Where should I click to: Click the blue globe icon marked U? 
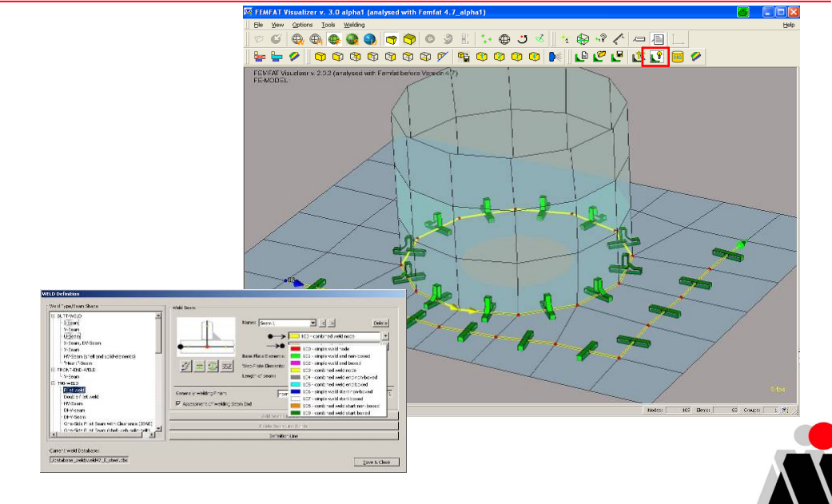[370, 39]
